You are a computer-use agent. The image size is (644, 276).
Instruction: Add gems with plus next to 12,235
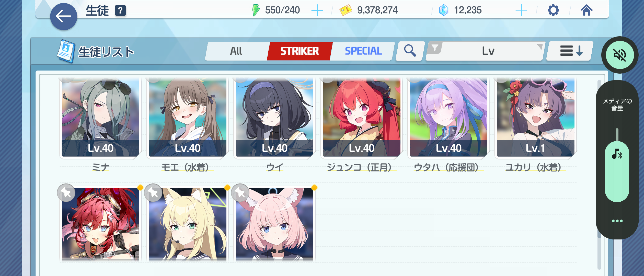click(x=521, y=10)
